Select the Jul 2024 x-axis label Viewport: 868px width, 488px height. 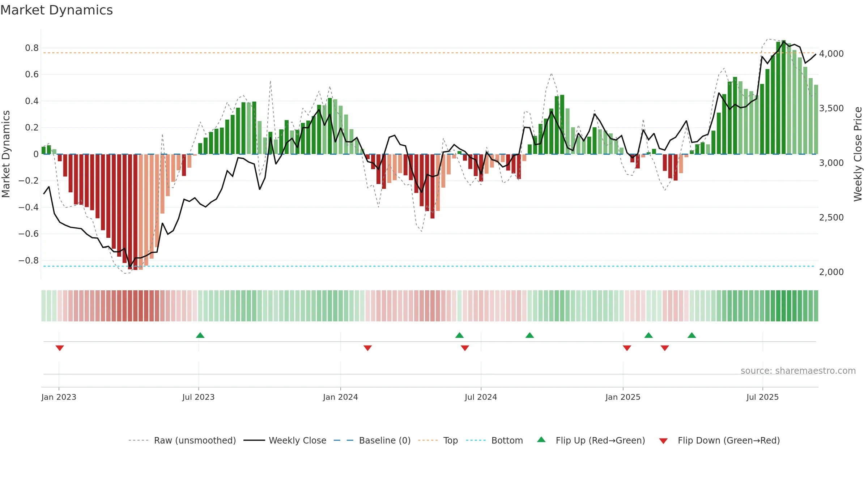coord(481,397)
